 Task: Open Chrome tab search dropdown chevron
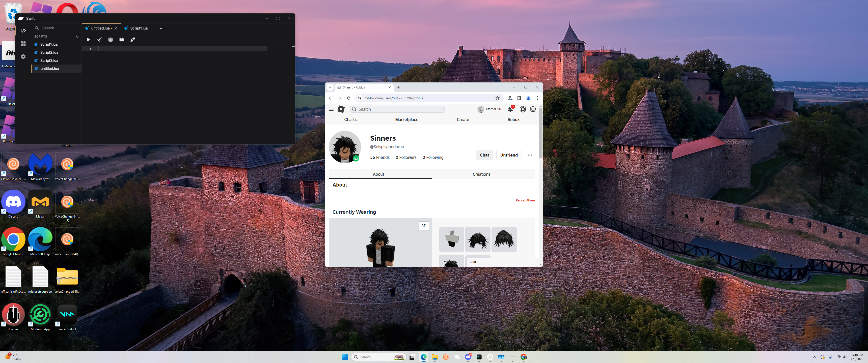click(330, 87)
